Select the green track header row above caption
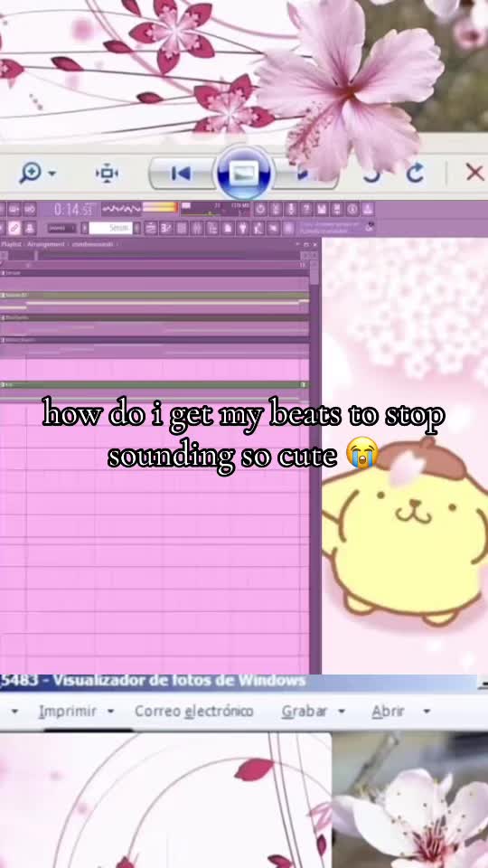The height and width of the screenshot is (868, 488). pos(154,385)
